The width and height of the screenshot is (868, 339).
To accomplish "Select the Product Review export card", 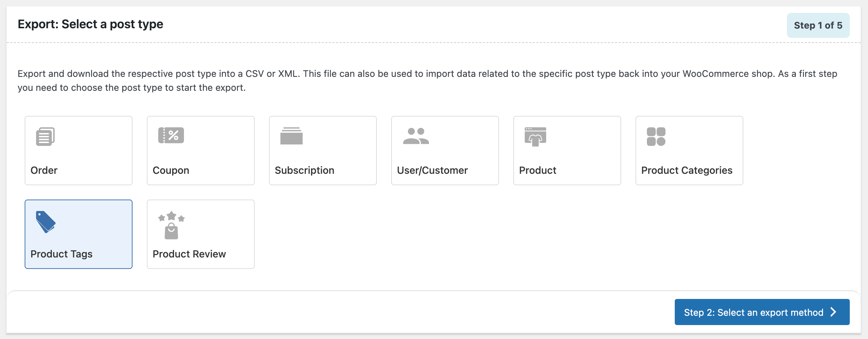I will click(200, 234).
